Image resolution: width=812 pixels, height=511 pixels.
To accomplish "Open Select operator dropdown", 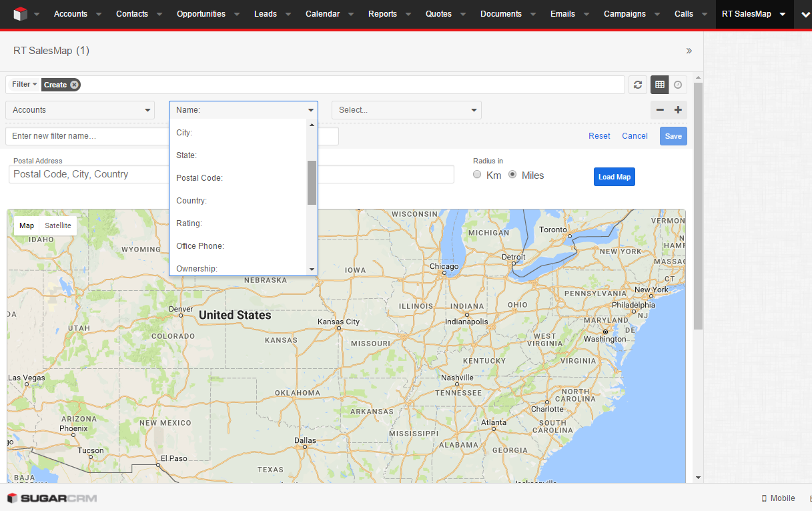I will [406, 110].
